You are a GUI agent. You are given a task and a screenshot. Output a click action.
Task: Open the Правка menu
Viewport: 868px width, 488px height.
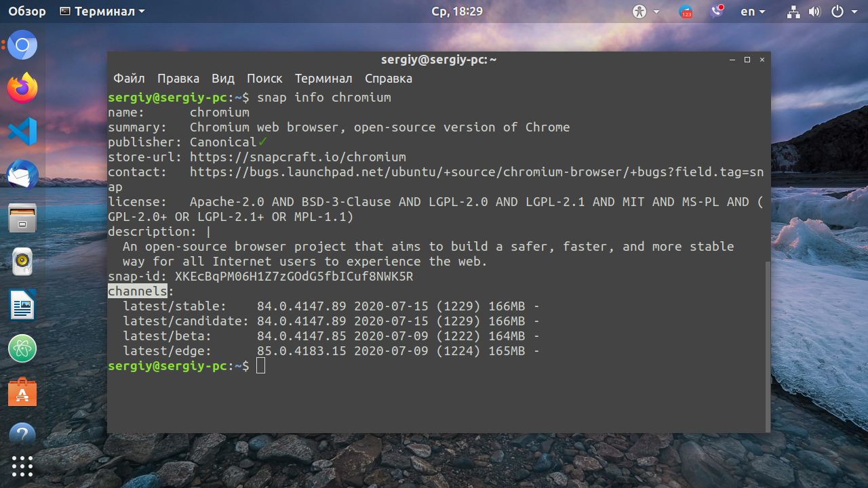[178, 79]
